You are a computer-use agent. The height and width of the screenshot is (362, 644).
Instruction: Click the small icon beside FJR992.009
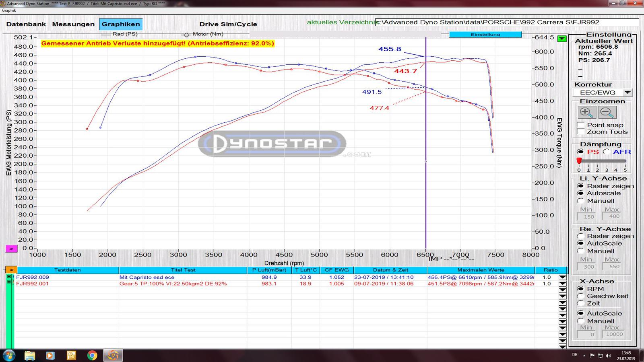[x=9, y=277]
